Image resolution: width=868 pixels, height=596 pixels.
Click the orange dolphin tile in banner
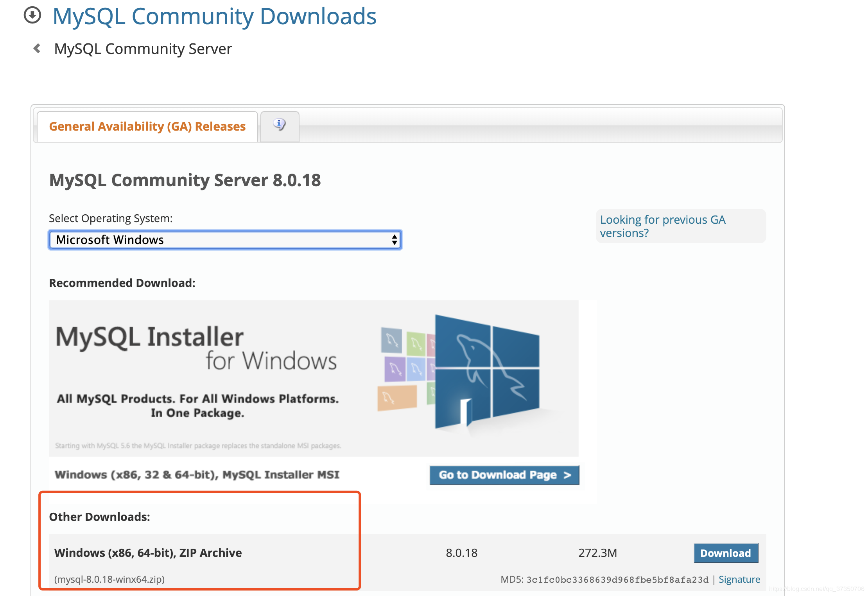tap(396, 398)
